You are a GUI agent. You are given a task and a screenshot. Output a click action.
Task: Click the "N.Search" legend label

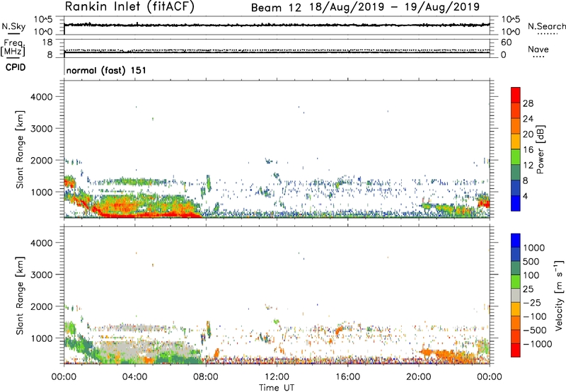pyautogui.click(x=547, y=26)
